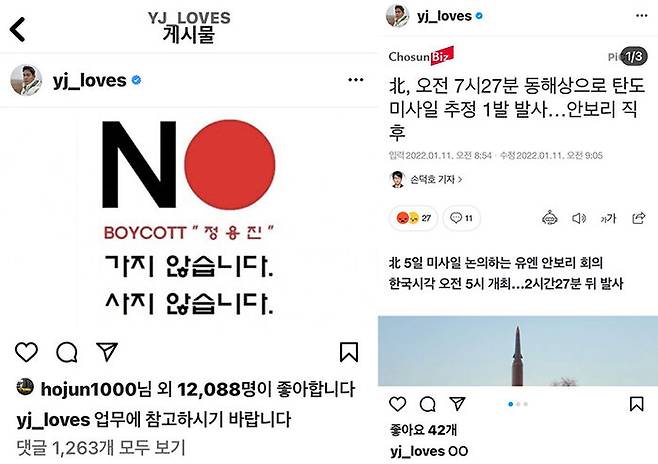
Task: Tap yj_loves avatar on right post
Action: click(397, 16)
